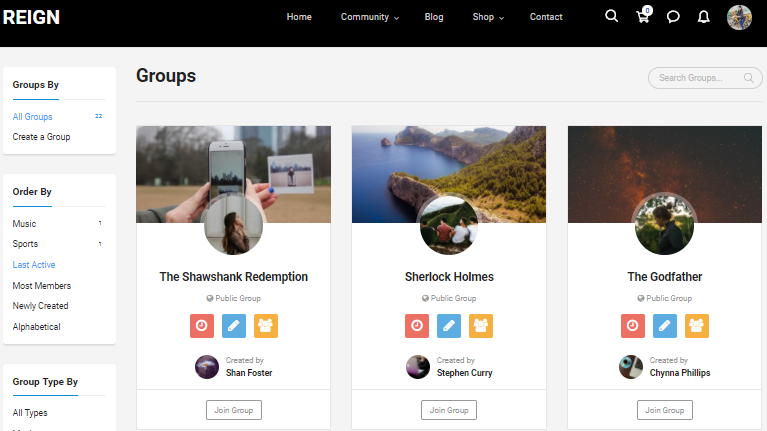Filter groups by Music
Screen dimensions: 767x431
[x=24, y=224]
